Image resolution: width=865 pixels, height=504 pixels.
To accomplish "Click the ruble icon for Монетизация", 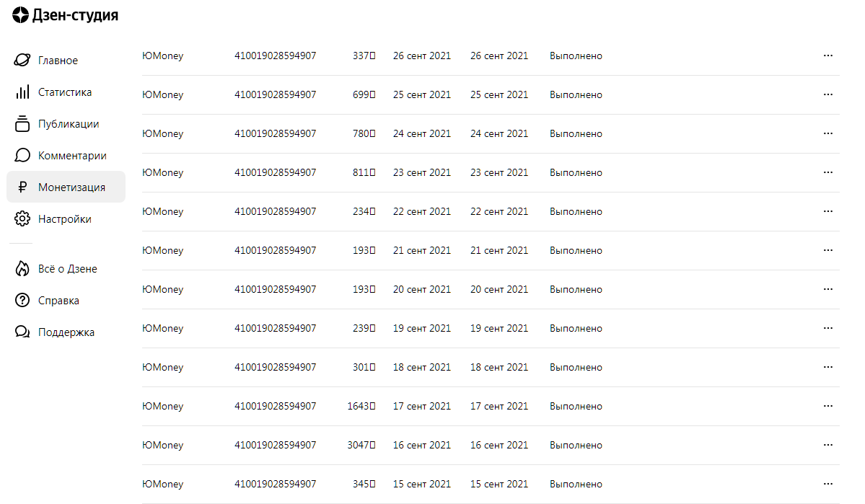I will pos(22,187).
